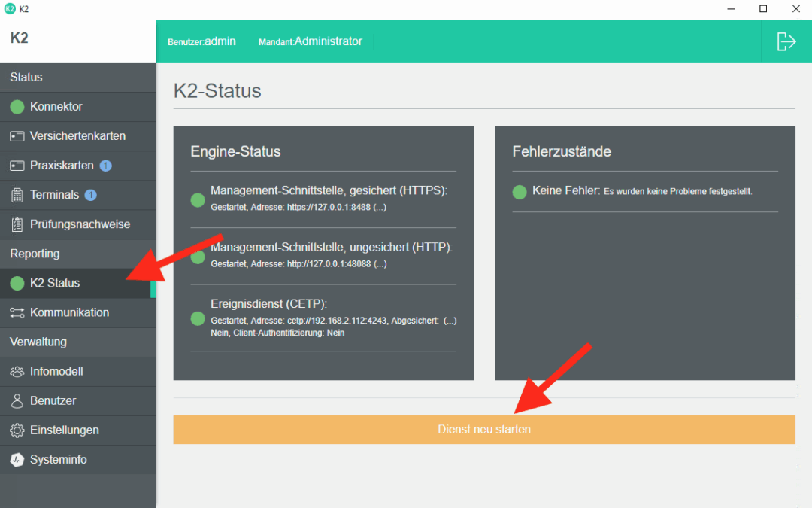The width and height of the screenshot is (812, 508).
Task: Open Einstellungen in the sidebar
Action: click(77, 430)
